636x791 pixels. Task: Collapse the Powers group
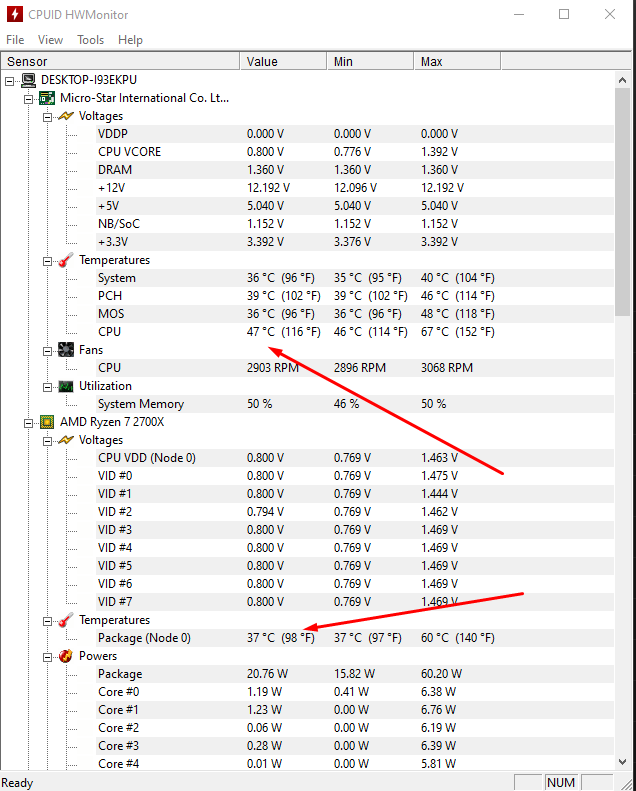pos(47,657)
